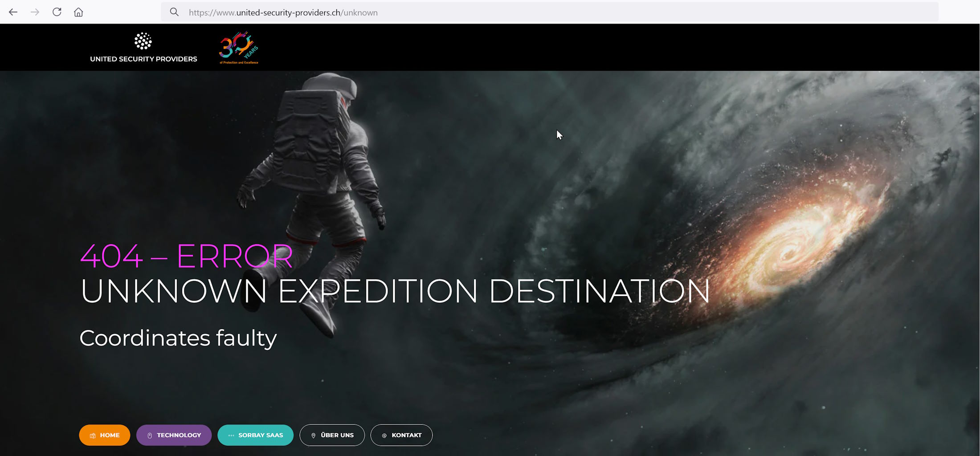Navigate to the ÜBER UNS page

point(332,435)
